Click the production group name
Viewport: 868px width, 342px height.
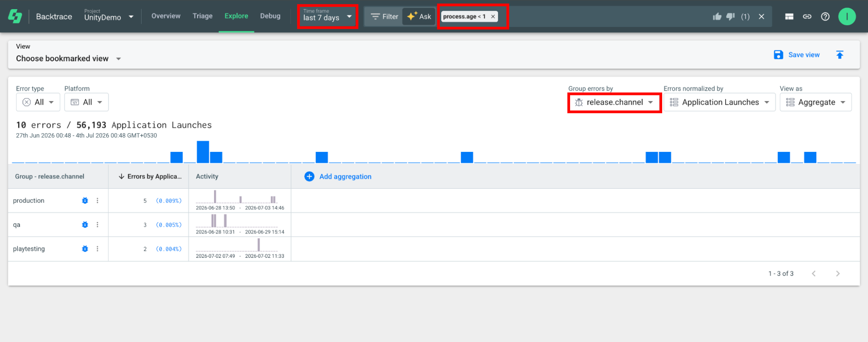pos(29,201)
